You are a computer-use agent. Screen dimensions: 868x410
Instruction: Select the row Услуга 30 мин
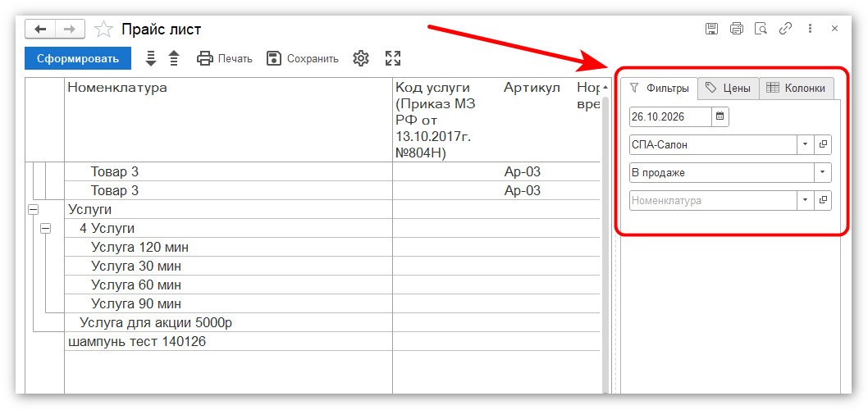(332, 266)
